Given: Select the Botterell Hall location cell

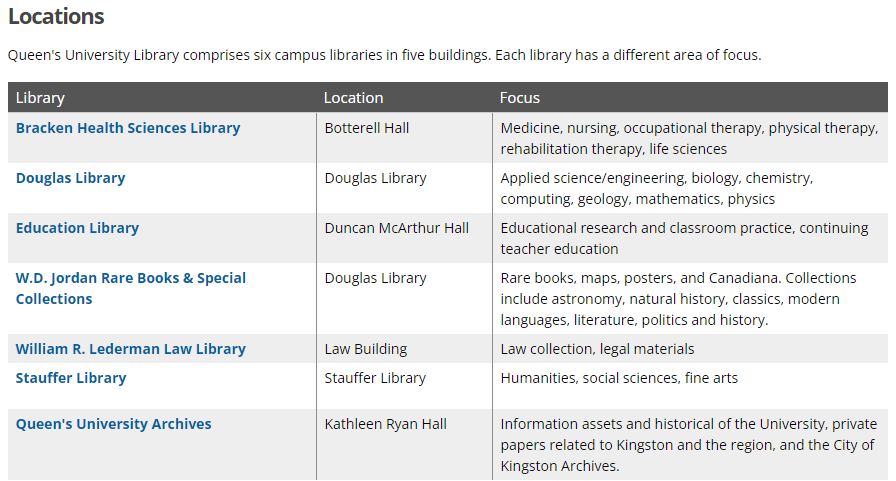Looking at the screenshot, I should pos(367,128).
